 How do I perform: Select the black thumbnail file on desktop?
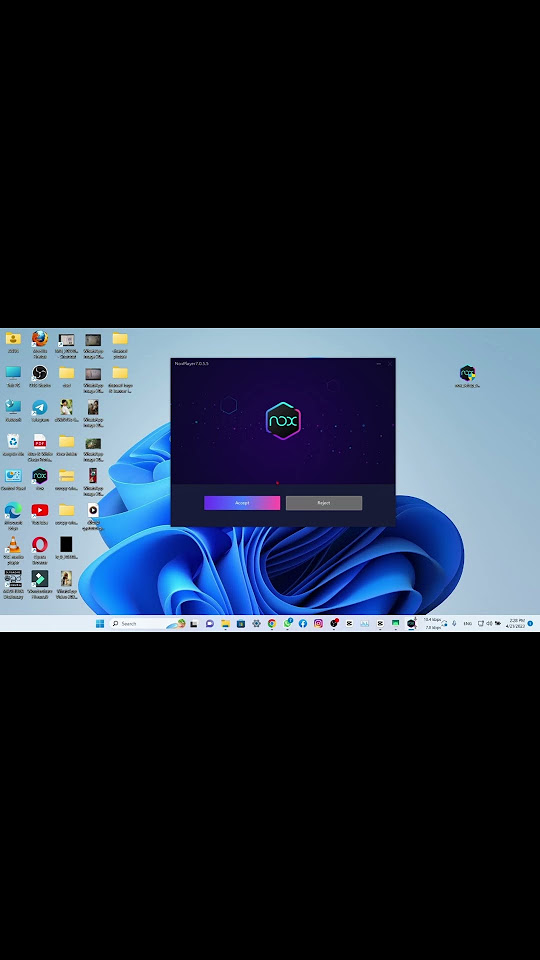(x=66, y=548)
